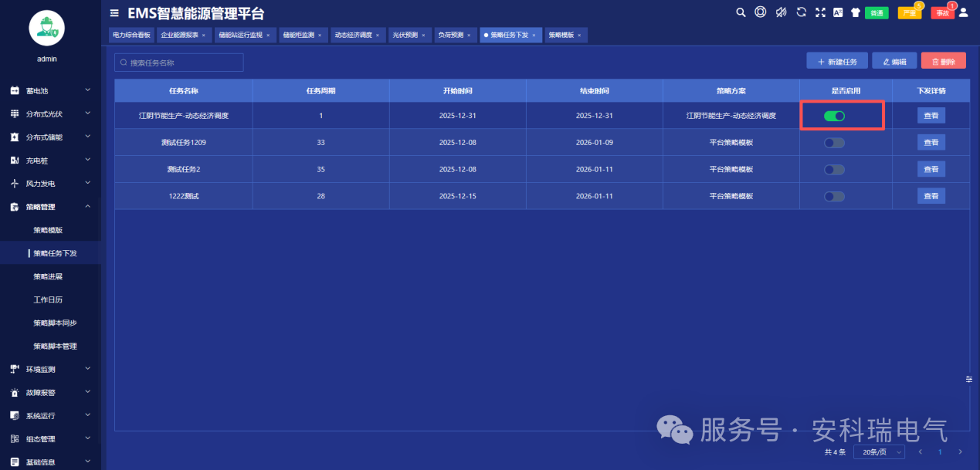Disable the 江阴节能生产-动态经济调度 task toggle
The height and width of the screenshot is (470, 980).
[834, 116]
